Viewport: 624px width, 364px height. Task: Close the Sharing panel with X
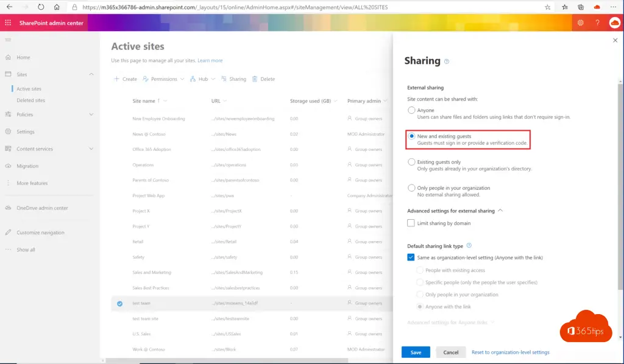point(614,40)
